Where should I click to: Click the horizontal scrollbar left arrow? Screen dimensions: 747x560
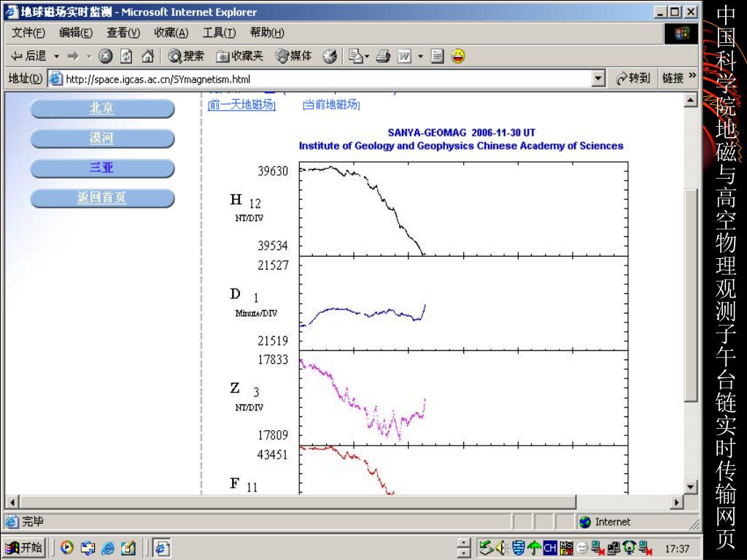tap(12, 502)
